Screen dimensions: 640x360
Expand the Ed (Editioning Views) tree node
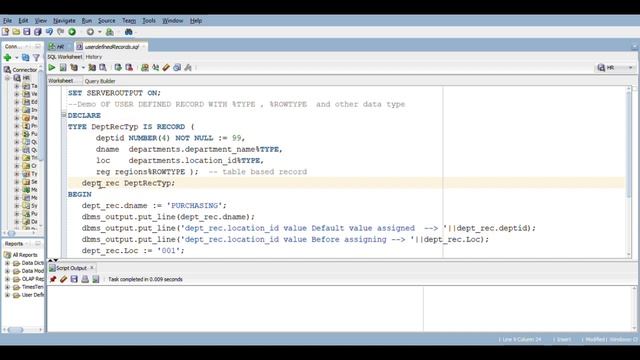tap(17, 102)
